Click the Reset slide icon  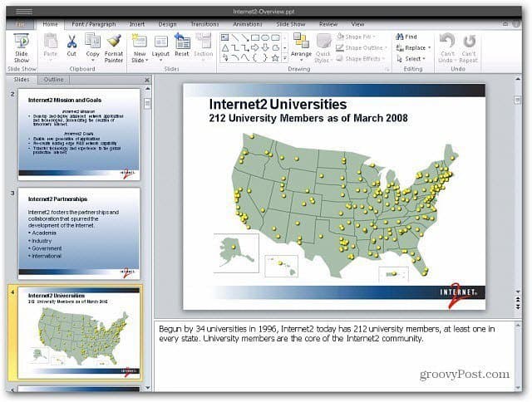point(182,41)
